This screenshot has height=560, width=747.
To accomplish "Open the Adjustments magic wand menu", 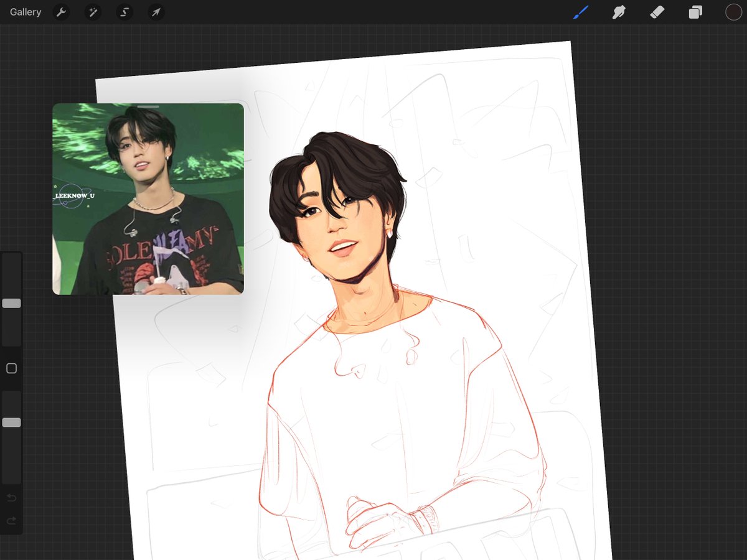I will point(93,12).
